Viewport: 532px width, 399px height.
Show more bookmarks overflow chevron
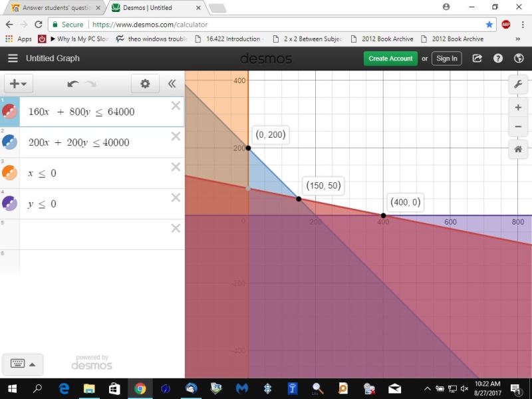tap(518, 39)
